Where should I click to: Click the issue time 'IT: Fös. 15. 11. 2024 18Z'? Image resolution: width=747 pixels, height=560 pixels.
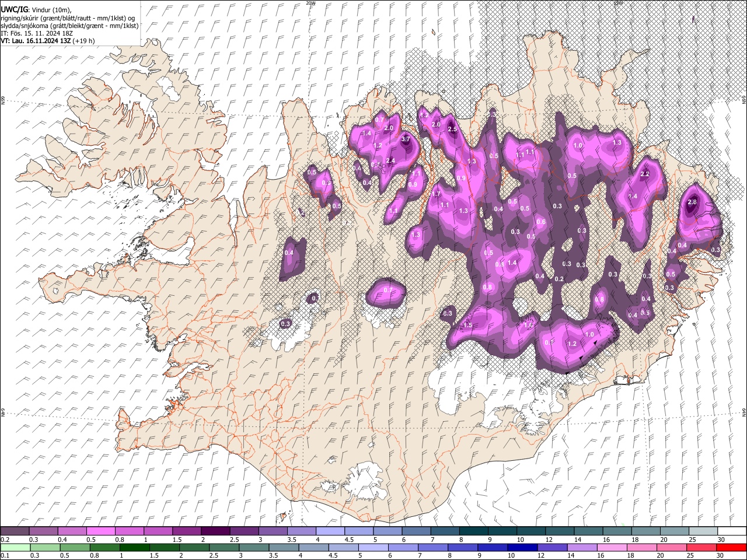37,33
